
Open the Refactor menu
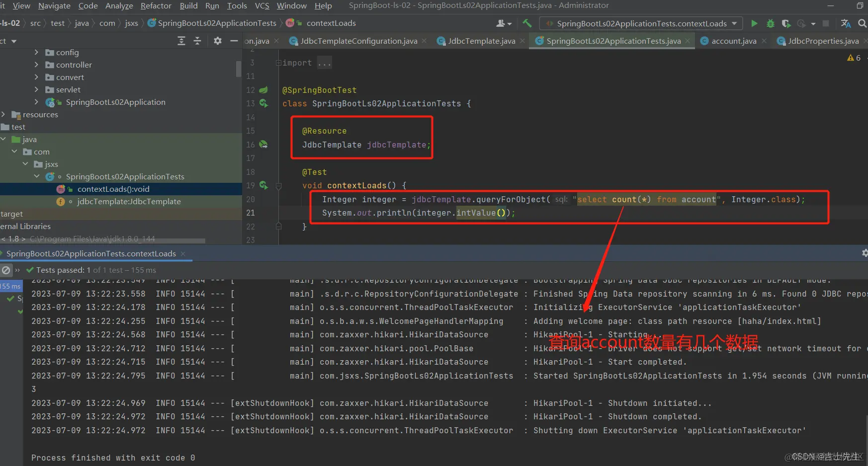(x=156, y=6)
